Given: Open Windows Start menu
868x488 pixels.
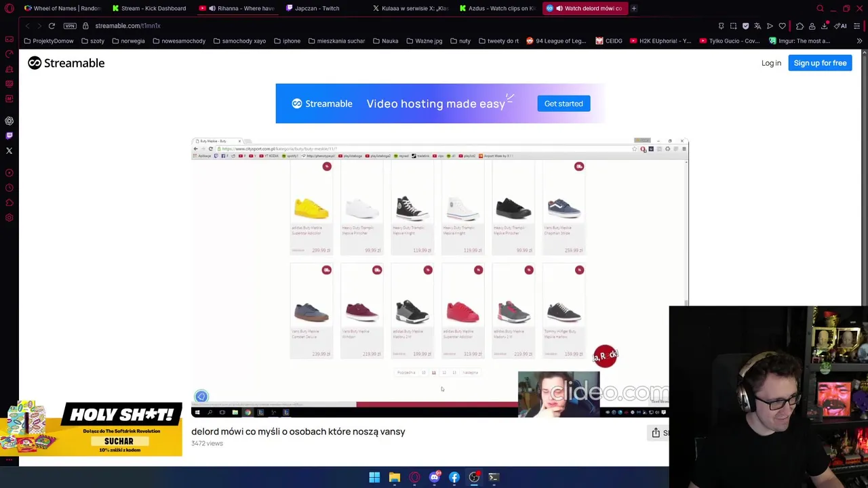Looking at the screenshot, I should (374, 477).
